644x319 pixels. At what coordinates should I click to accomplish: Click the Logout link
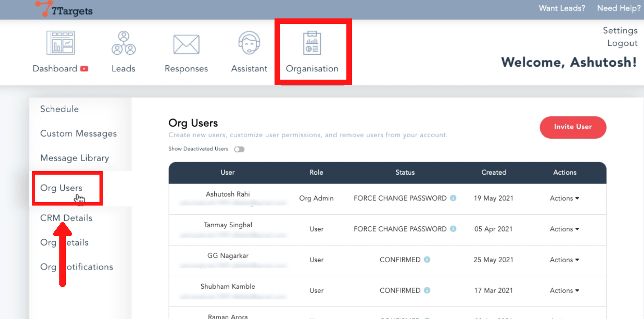point(622,43)
